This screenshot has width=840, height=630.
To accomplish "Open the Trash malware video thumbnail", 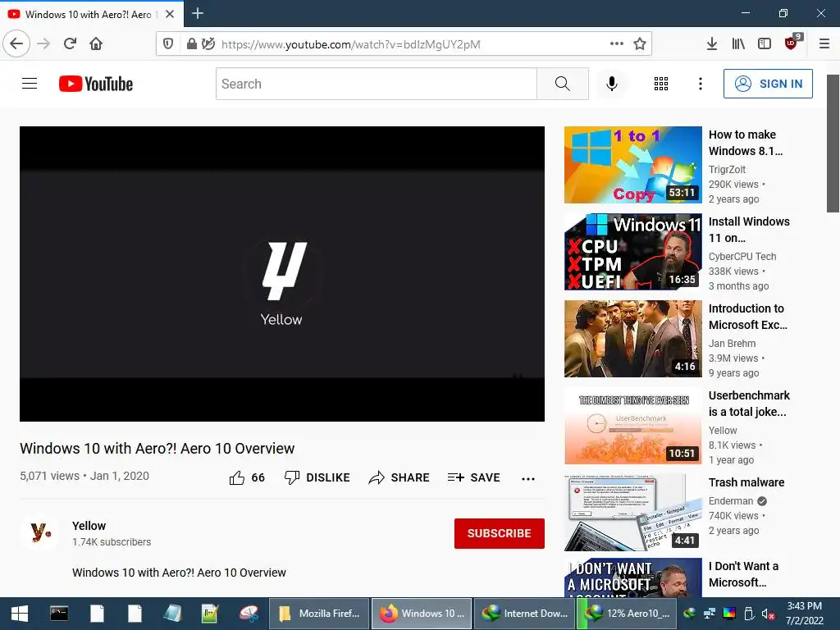I will [632, 512].
